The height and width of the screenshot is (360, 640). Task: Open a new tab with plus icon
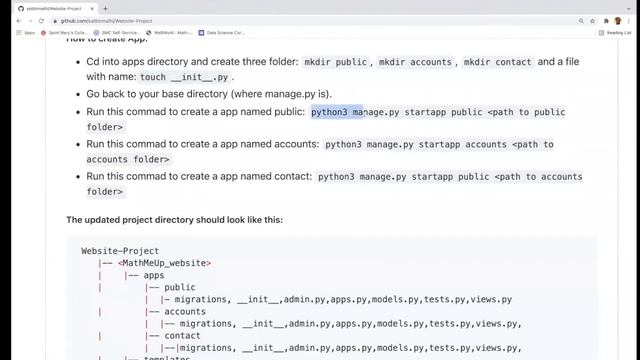[x=105, y=8]
